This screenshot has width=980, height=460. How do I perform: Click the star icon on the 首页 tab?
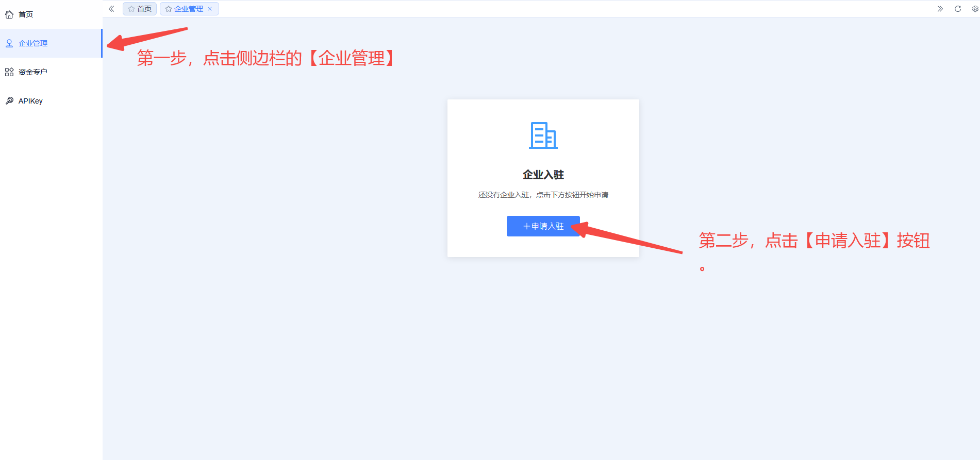(131, 9)
